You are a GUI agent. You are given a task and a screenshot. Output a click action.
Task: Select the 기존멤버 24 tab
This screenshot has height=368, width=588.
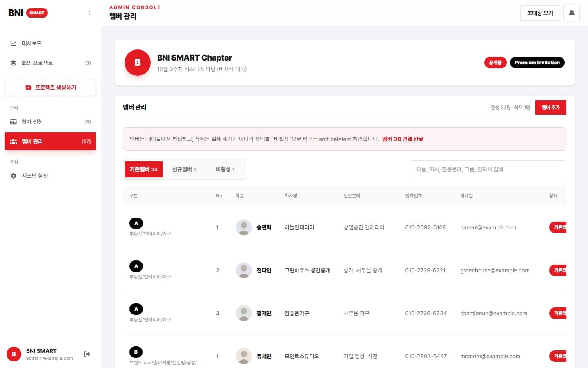143,169
